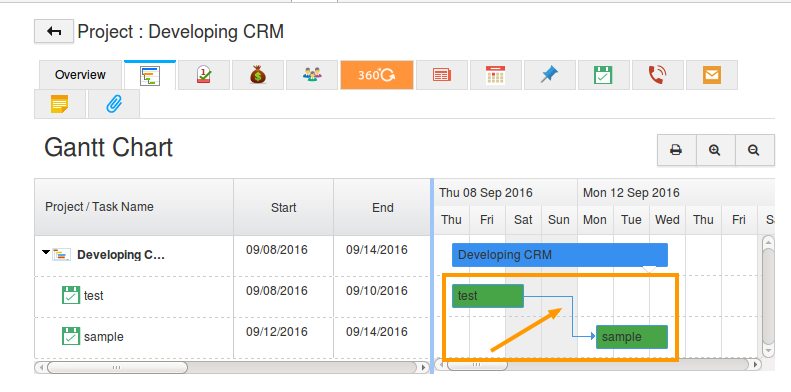Open the yellow sticky notes tab
The height and width of the screenshot is (392, 791).
[x=60, y=104]
